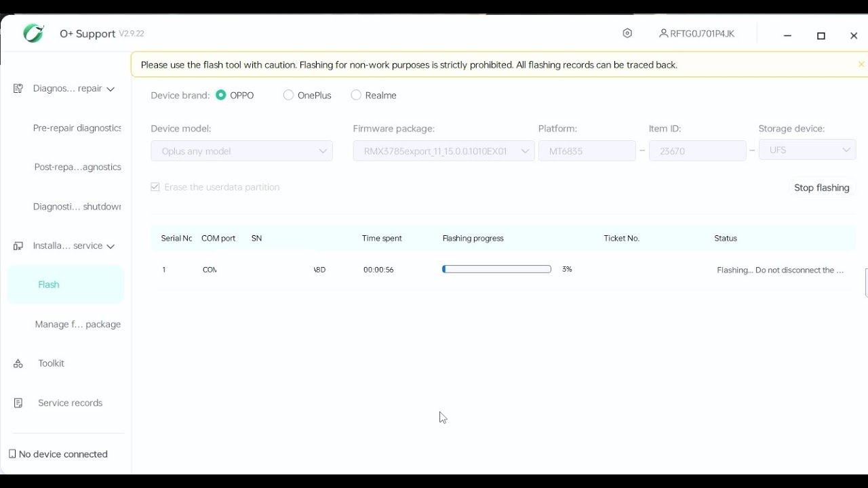Toggle Erase the userdata partition checkbox

point(155,187)
